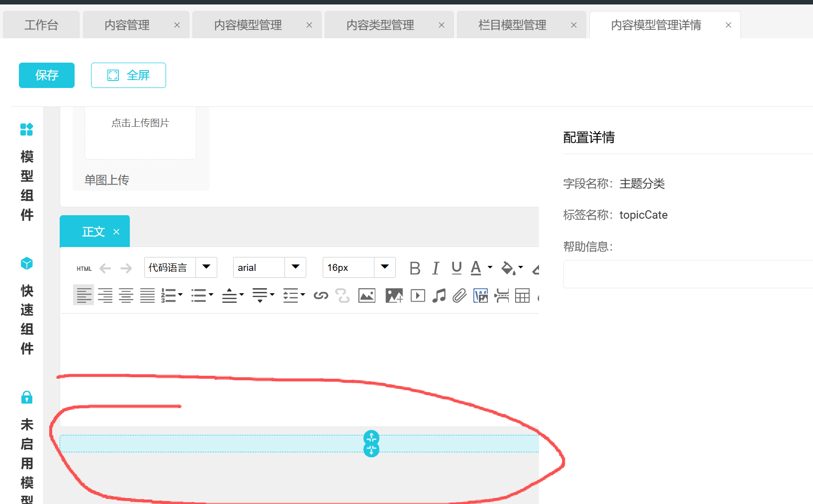
Task: Close the 内容类型管理 tab
Action: click(x=442, y=25)
